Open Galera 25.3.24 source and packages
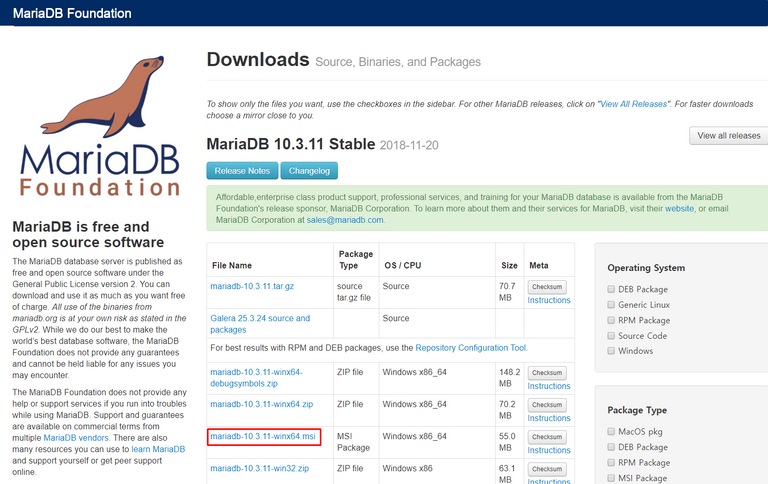This screenshot has height=484, width=768. point(260,324)
